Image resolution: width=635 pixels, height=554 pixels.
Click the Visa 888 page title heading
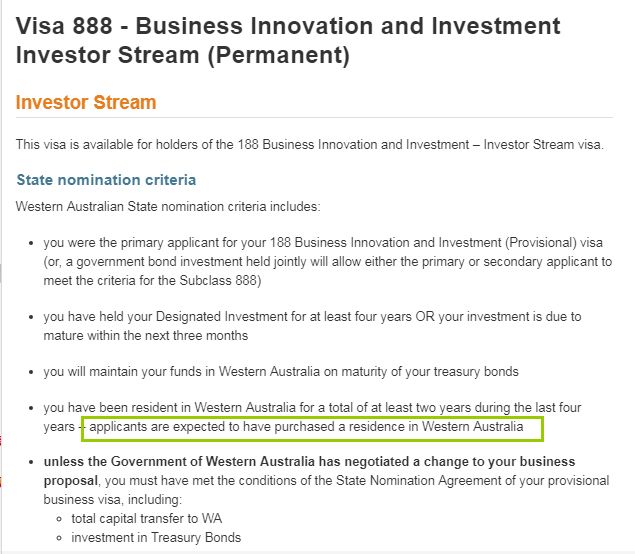(x=288, y=40)
